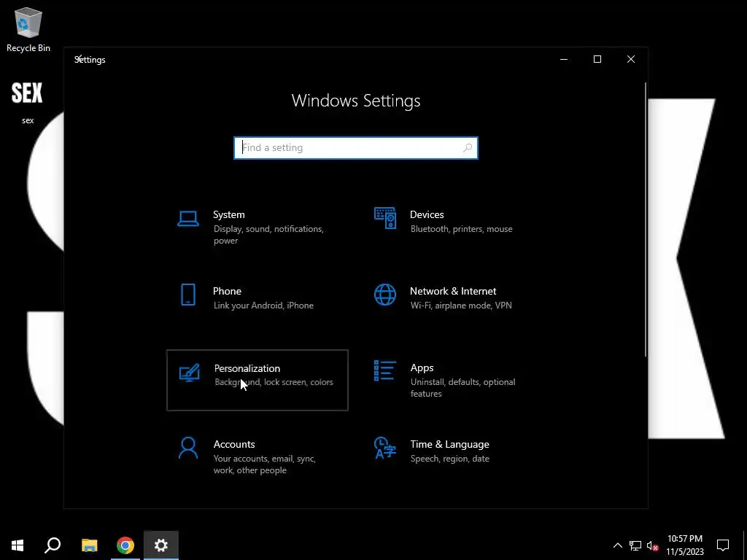
Task: Open Apps settings category title
Action: (422, 368)
